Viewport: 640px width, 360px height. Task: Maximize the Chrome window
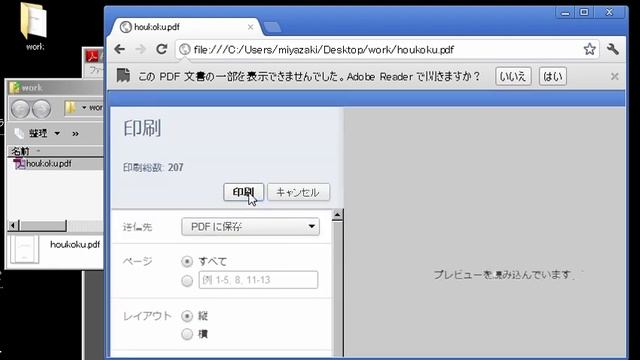coord(584,12)
